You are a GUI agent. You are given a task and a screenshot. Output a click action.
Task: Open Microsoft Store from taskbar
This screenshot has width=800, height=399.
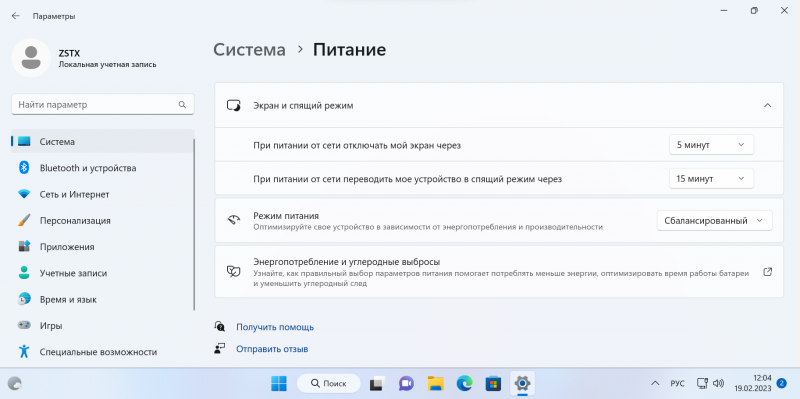pyautogui.click(x=493, y=383)
